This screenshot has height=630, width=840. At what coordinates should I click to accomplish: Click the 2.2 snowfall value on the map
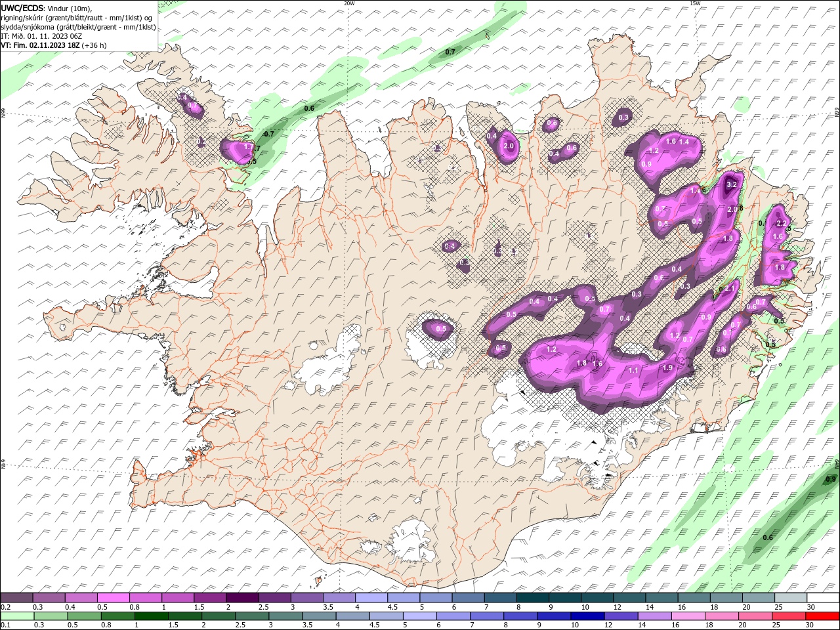coord(781,223)
